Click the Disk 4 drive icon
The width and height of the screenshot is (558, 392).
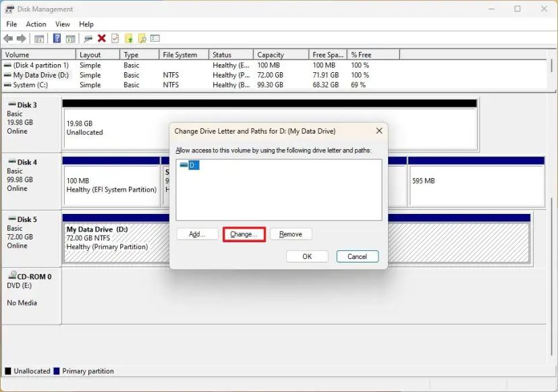tap(12, 162)
